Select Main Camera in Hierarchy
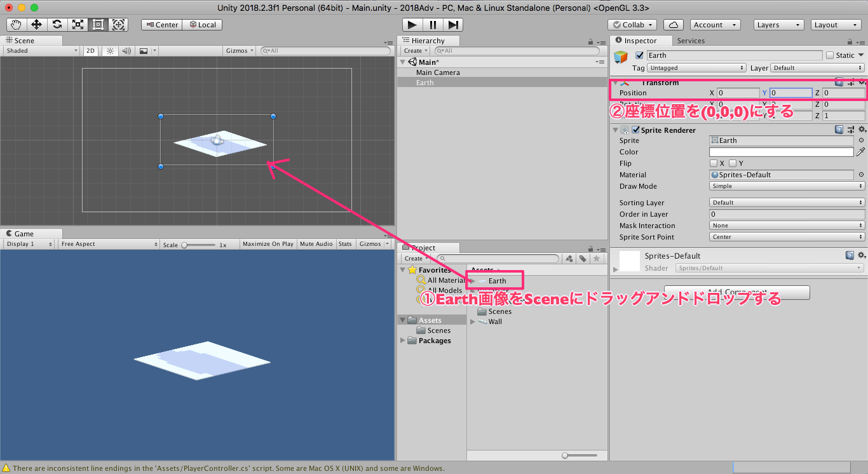 tap(438, 72)
